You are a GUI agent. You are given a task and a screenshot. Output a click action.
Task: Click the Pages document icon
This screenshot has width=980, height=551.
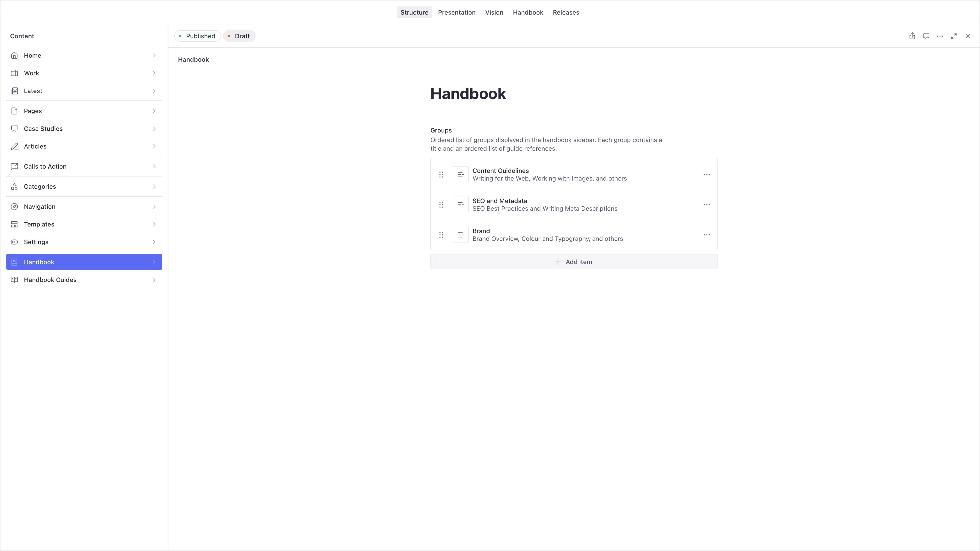[14, 111]
